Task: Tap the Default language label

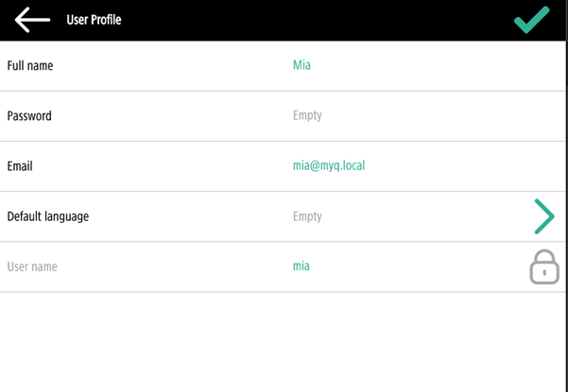Action: [x=48, y=216]
